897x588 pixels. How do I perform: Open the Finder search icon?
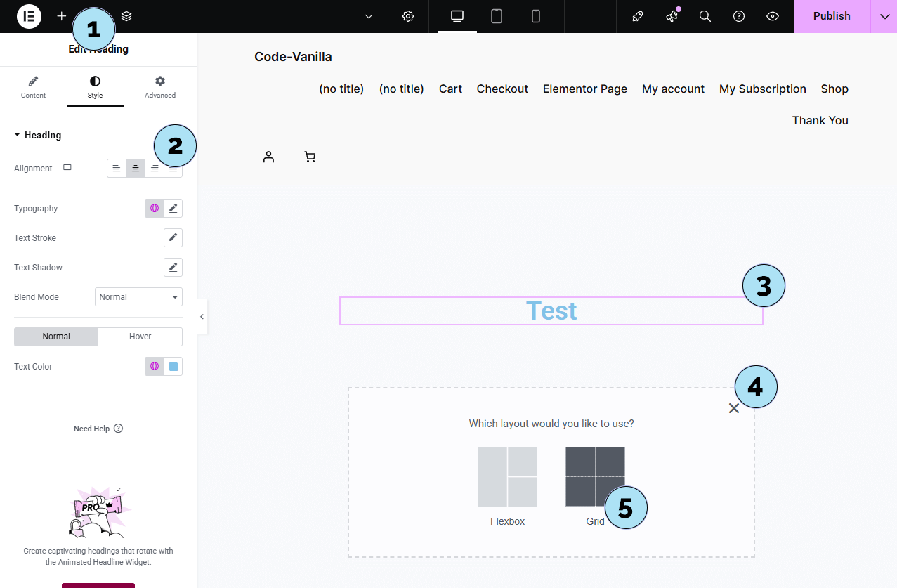tap(705, 16)
